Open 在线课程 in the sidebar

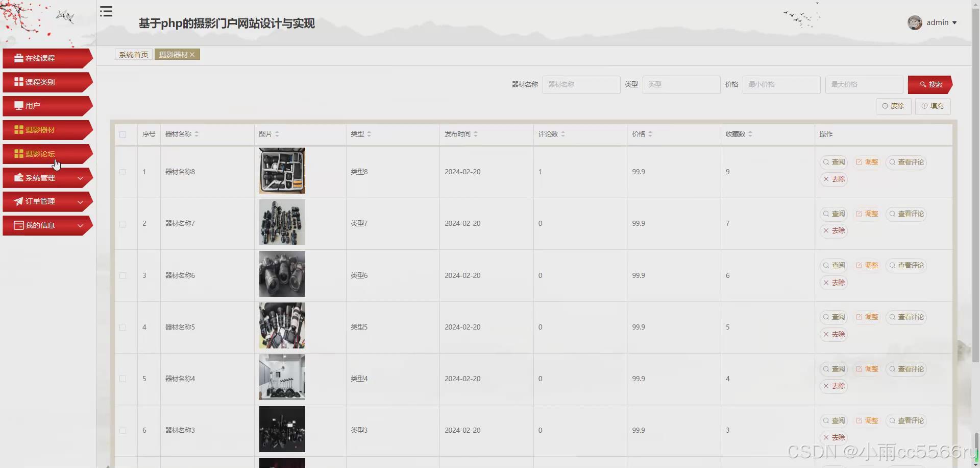pos(47,58)
